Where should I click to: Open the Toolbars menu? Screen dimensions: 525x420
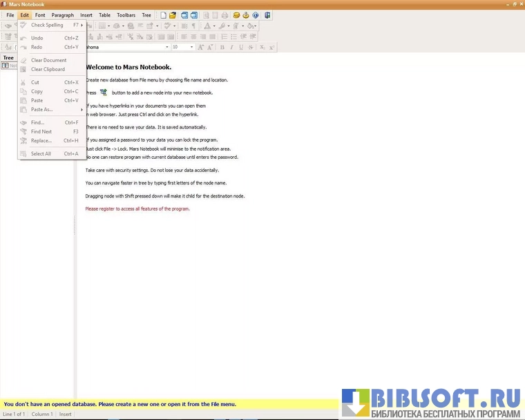126,15
